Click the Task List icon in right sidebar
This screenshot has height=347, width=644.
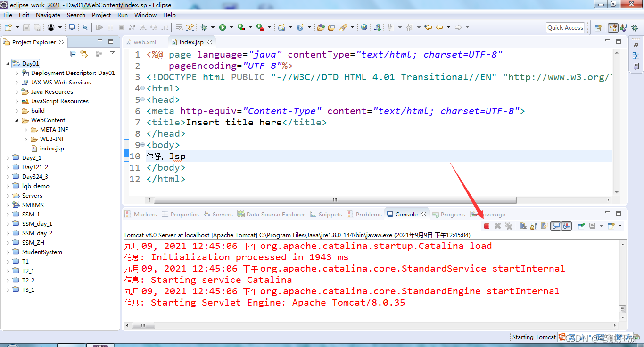[x=636, y=66]
